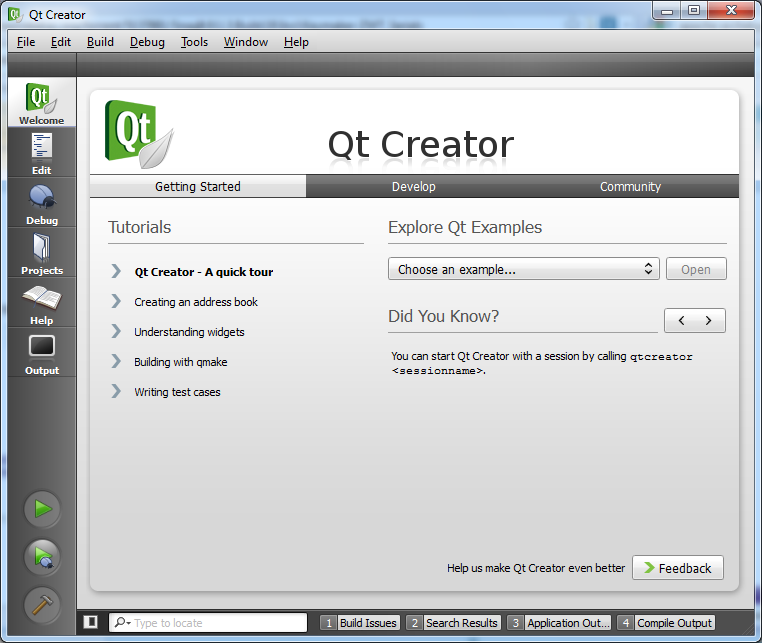Open the Edit mode icon
The height and width of the screenshot is (643, 768).
pos(42,153)
